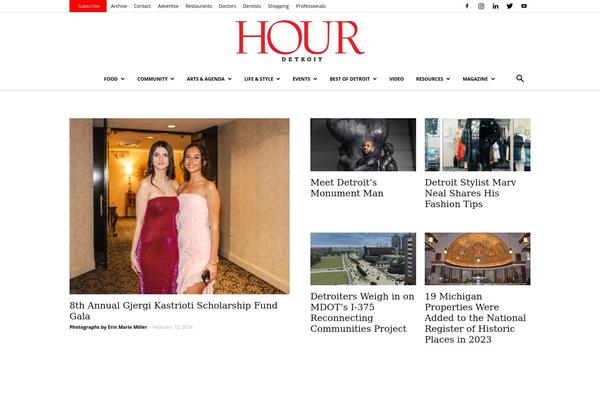Viewport: 600px width, 400px height.
Task: Open the golden dome interior thumbnail
Action: [478, 259]
